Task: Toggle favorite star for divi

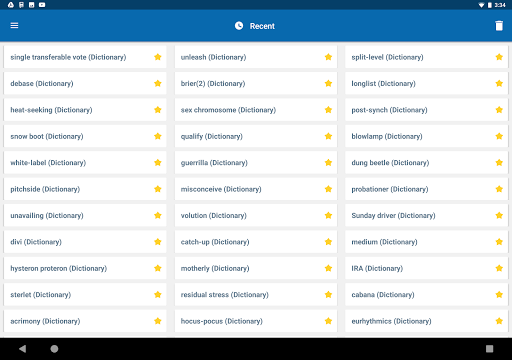Action: point(158,242)
